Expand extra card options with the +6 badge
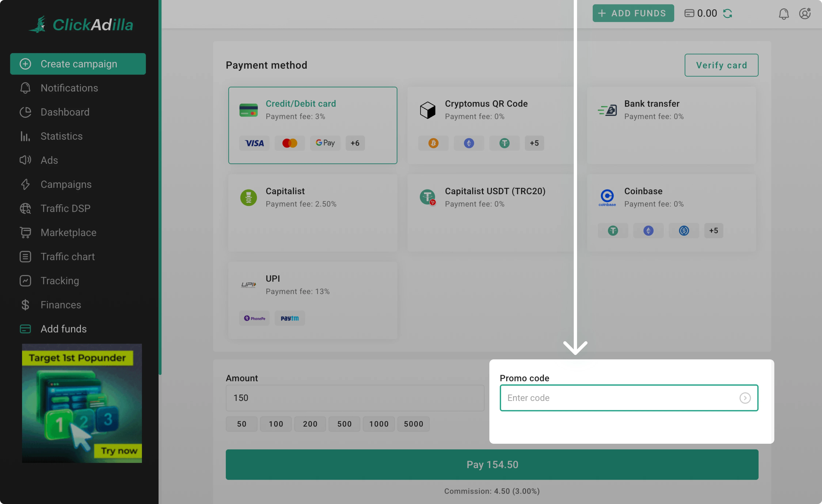Viewport: 822px width, 504px height. [x=355, y=143]
